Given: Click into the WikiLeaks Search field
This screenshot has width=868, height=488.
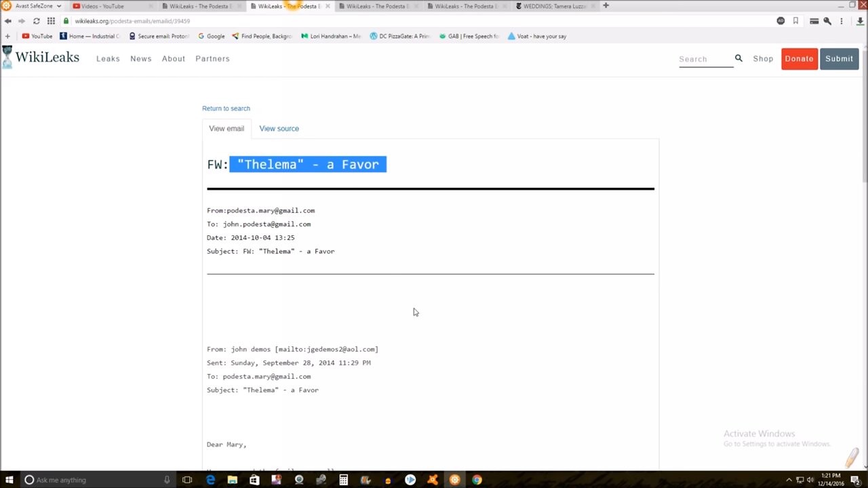Looking at the screenshot, I should pos(705,59).
